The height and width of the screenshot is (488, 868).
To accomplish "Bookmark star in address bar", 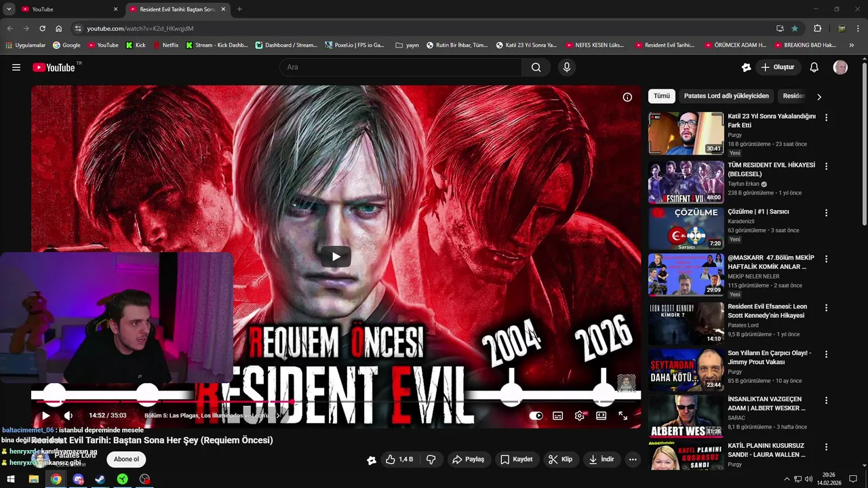I will point(795,28).
